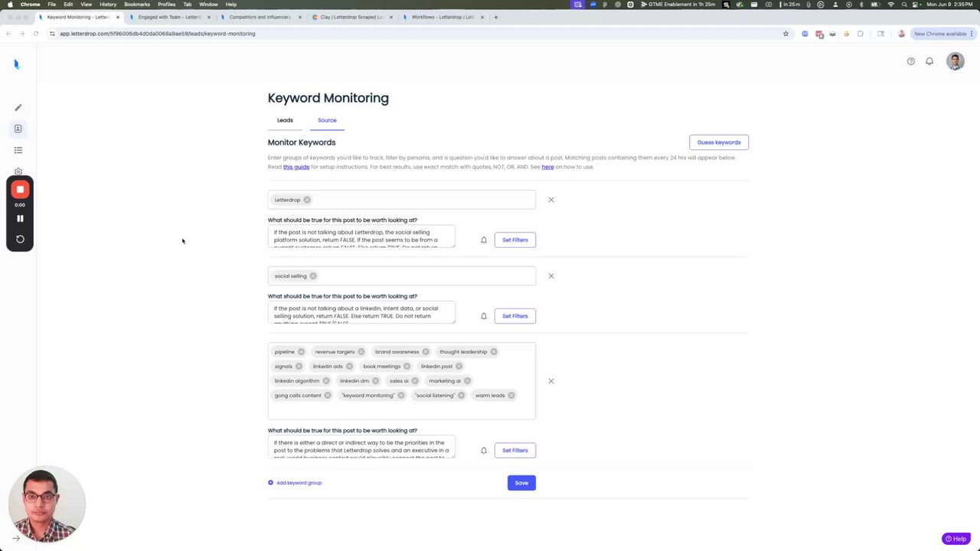Remove the linkedin dm keyword tag
Image resolution: width=980 pixels, height=551 pixels.
[375, 381]
